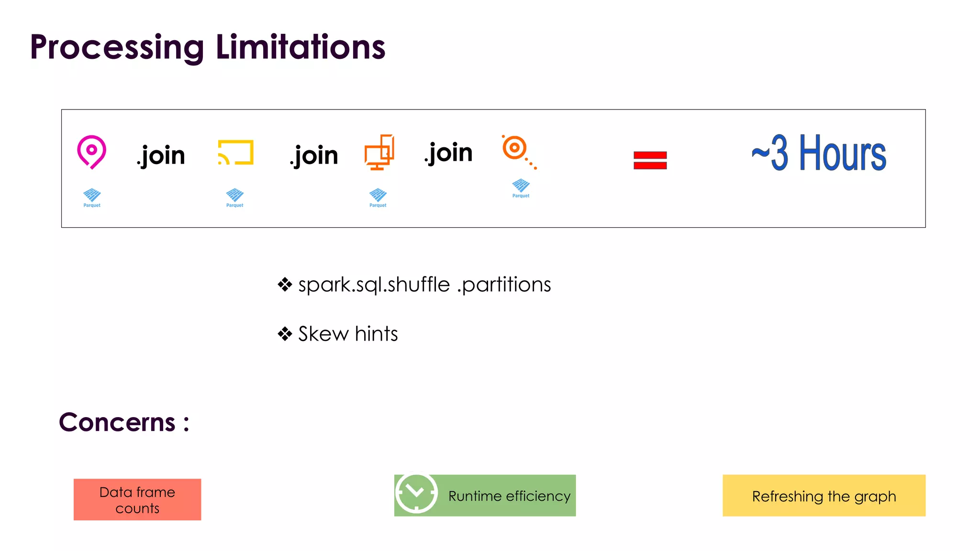The height and width of the screenshot is (551, 980).
Task: Click the yellow cast screen icon
Action: (235, 153)
